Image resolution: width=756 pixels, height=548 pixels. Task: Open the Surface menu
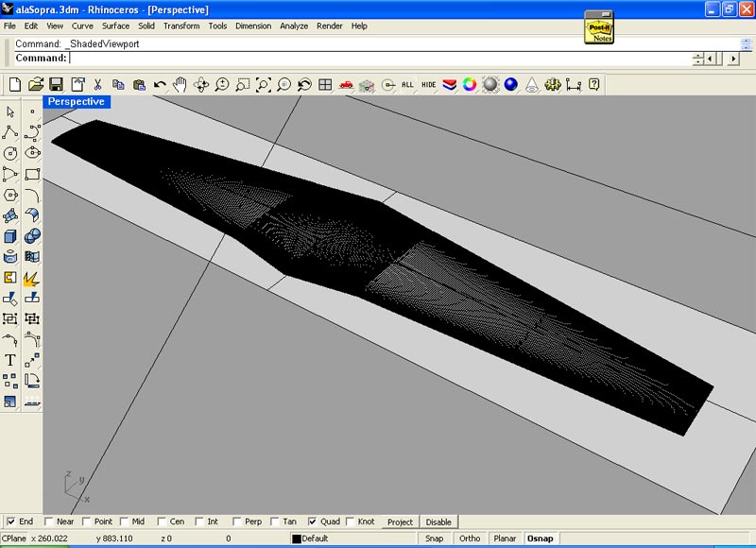[x=115, y=26]
